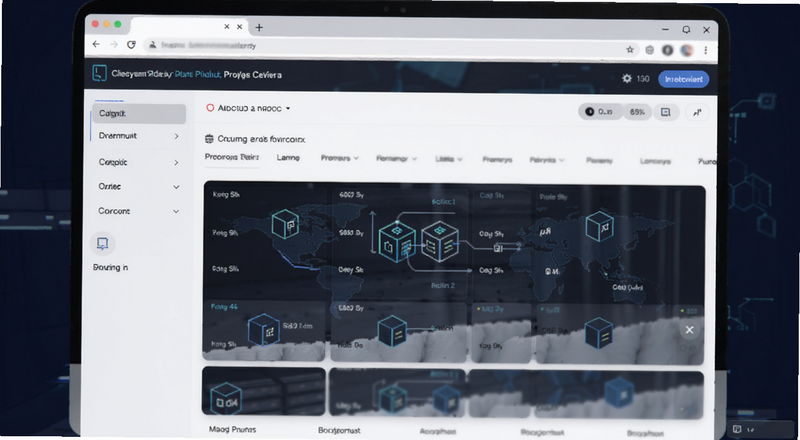
Task: Open the comment panel icon beside 69%
Action: pyautogui.click(x=665, y=112)
